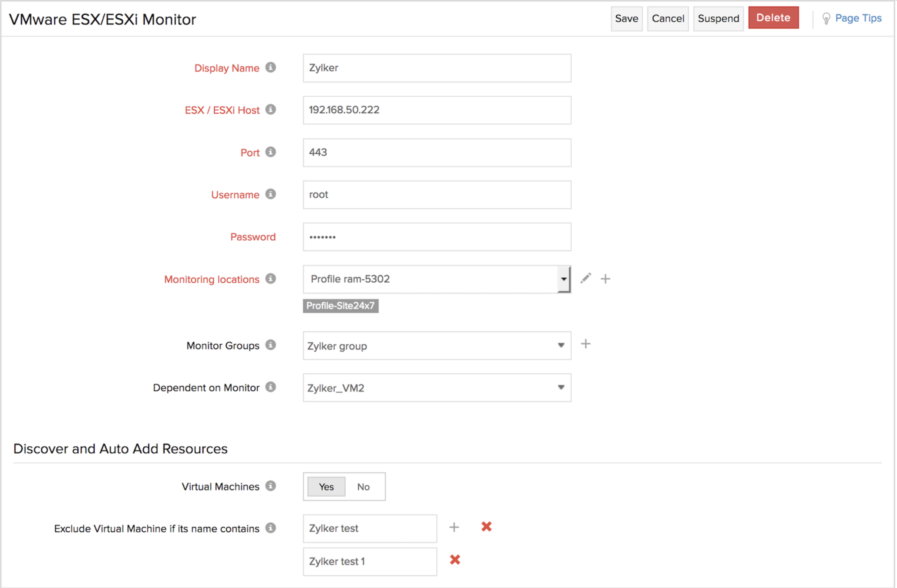The height and width of the screenshot is (588, 897).
Task: Open the Page Tips link
Action: pyautogui.click(x=858, y=18)
